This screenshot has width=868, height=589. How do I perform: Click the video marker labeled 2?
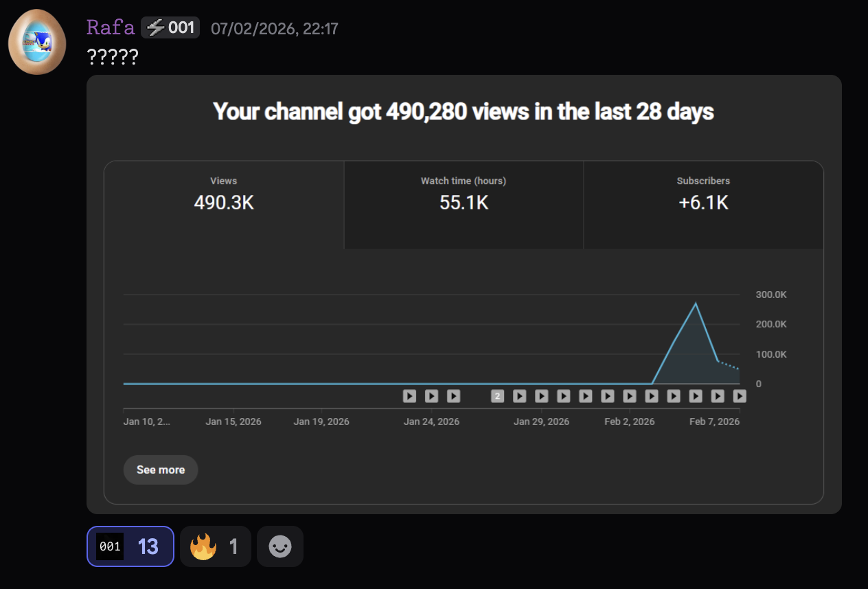click(498, 396)
